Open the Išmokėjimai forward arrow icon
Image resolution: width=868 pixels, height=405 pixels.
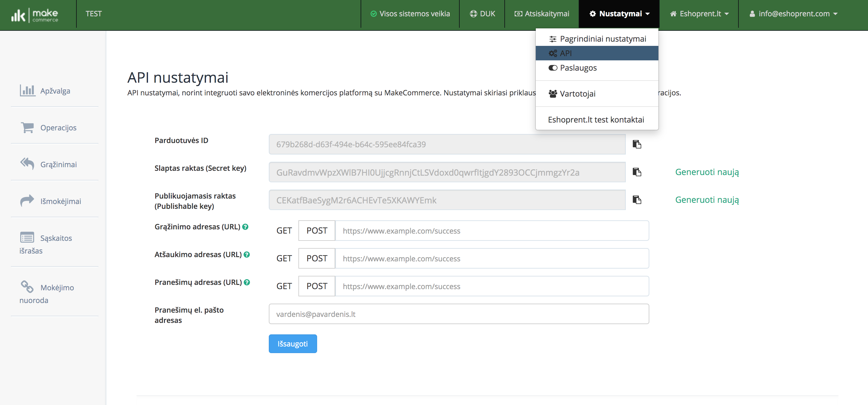27,200
